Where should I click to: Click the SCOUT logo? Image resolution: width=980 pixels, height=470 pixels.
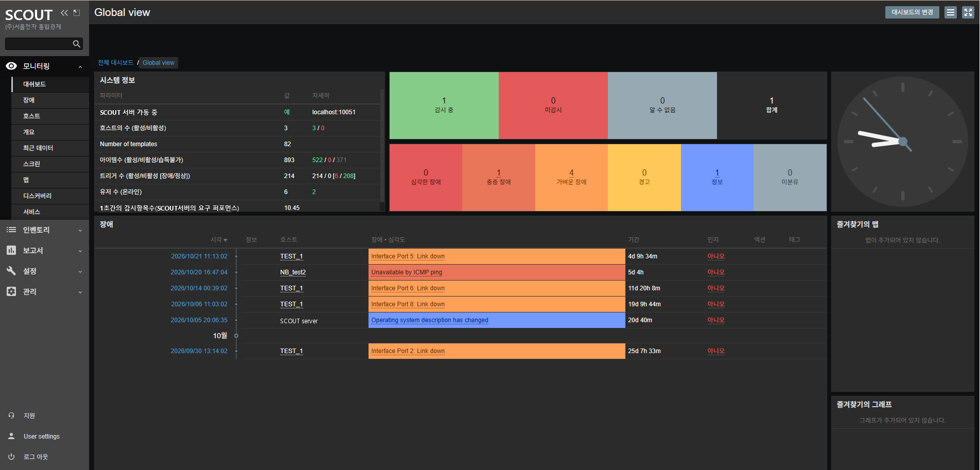[x=29, y=15]
